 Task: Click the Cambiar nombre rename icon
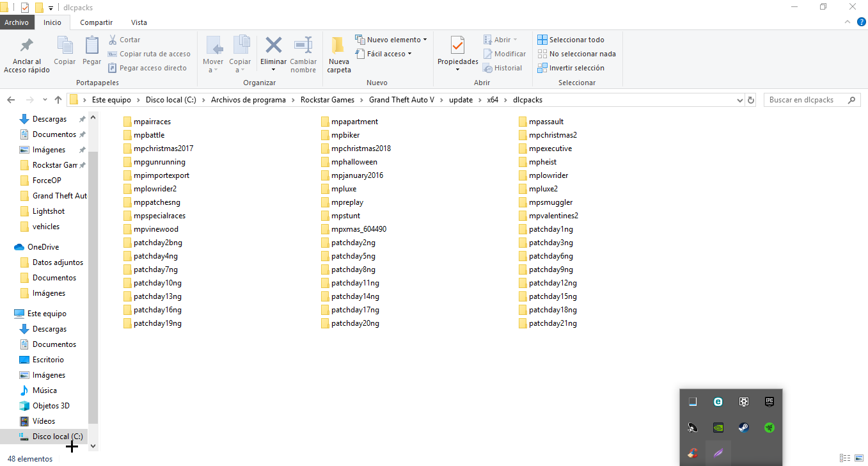click(303, 45)
